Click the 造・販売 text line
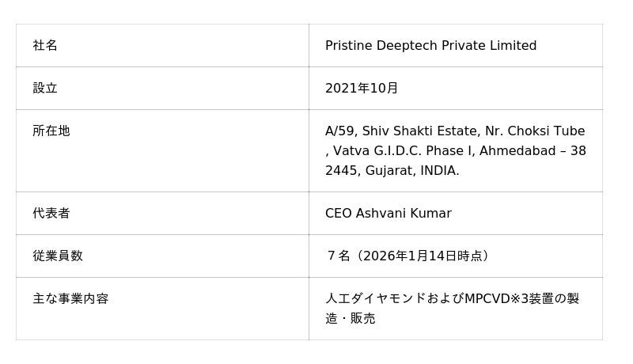 tap(351, 319)
